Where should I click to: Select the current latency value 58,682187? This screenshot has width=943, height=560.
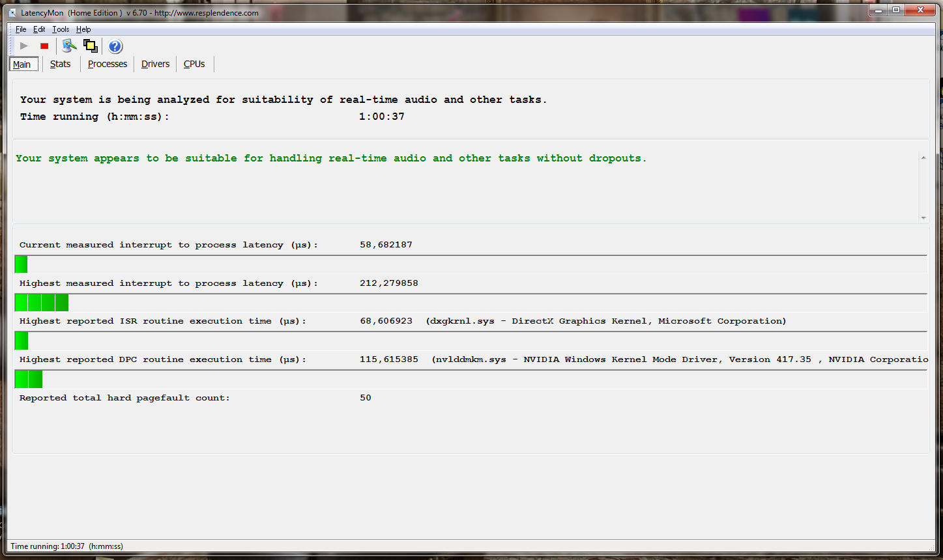386,245
